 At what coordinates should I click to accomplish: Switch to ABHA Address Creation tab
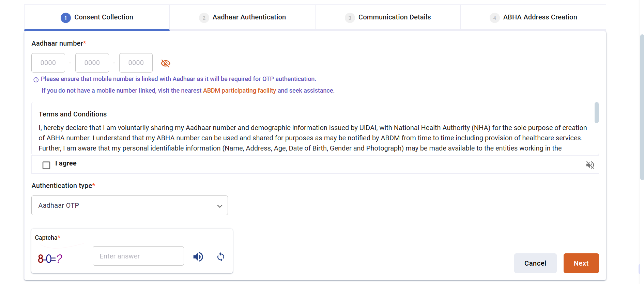(x=540, y=17)
